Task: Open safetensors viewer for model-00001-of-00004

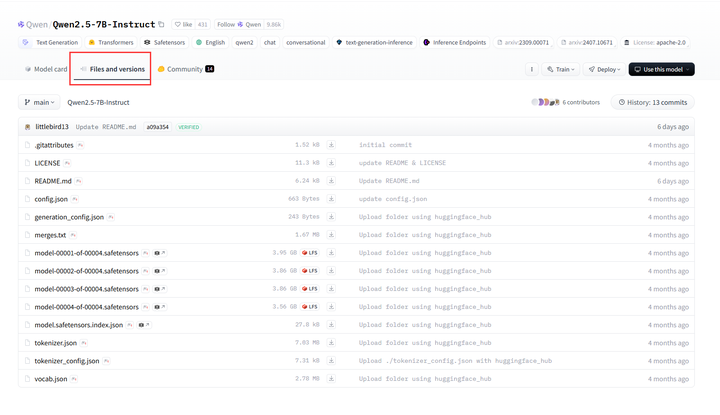Action: click(x=159, y=253)
